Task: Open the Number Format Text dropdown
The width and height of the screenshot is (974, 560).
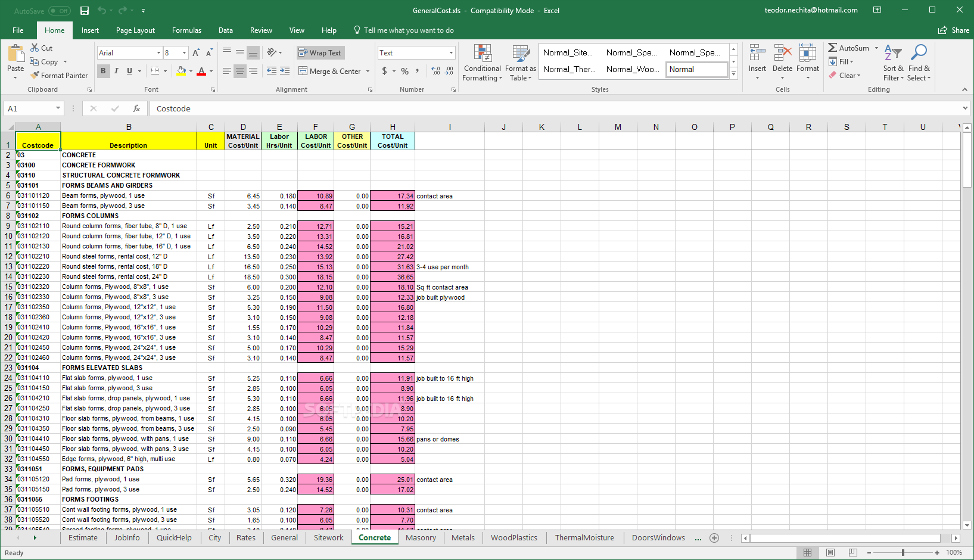Action: (451, 53)
